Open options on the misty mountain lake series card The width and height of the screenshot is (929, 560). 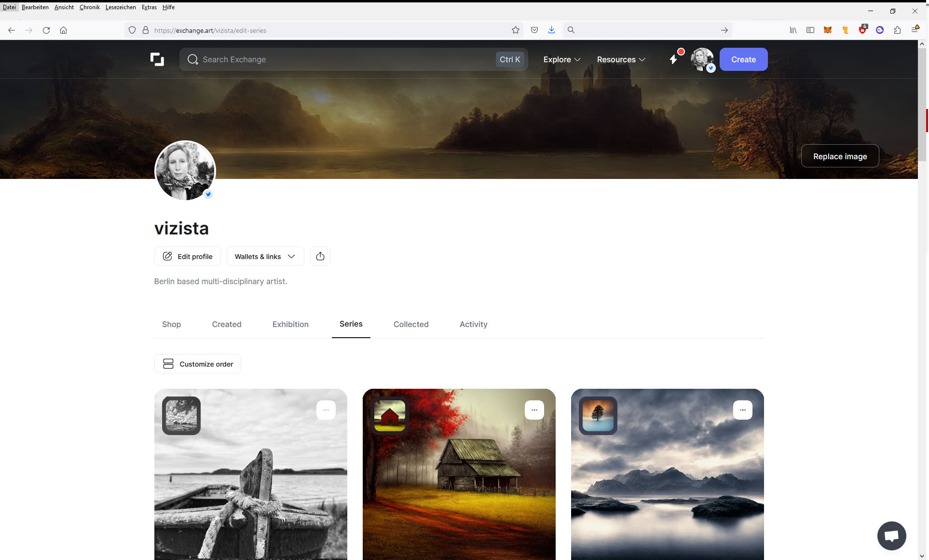(743, 410)
